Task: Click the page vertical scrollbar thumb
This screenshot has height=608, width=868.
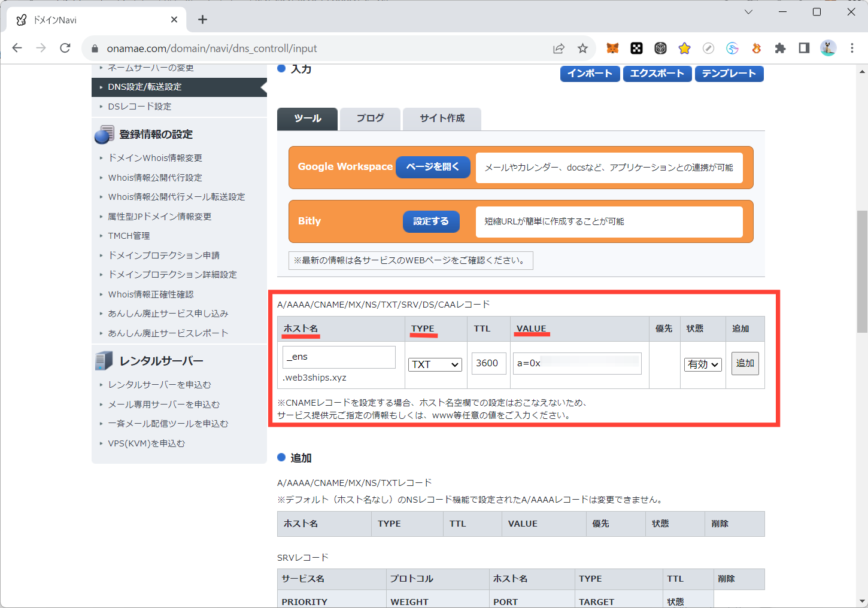Action: 862,271
